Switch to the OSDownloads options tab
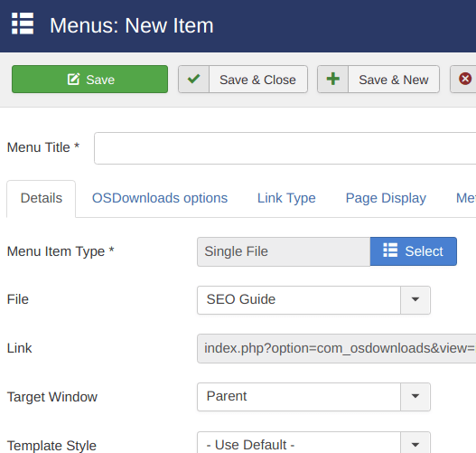Screen dimensions: 476x453 [160, 198]
